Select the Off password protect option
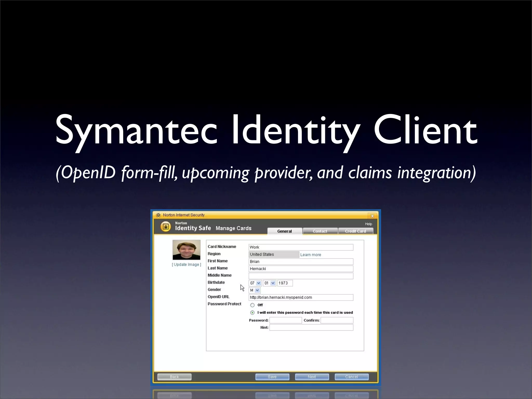Screen dimensions: 532x399 (x=252, y=305)
